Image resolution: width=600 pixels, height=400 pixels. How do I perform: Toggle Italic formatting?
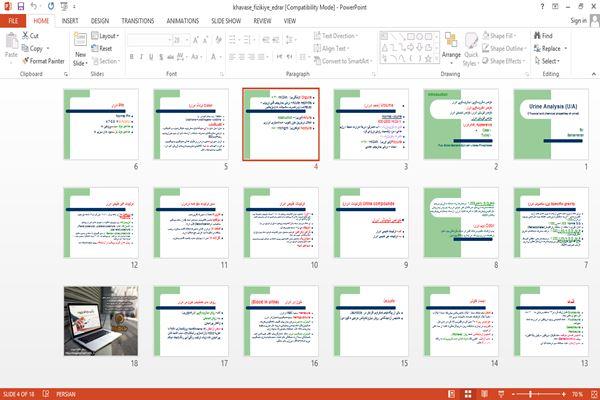click(141, 57)
